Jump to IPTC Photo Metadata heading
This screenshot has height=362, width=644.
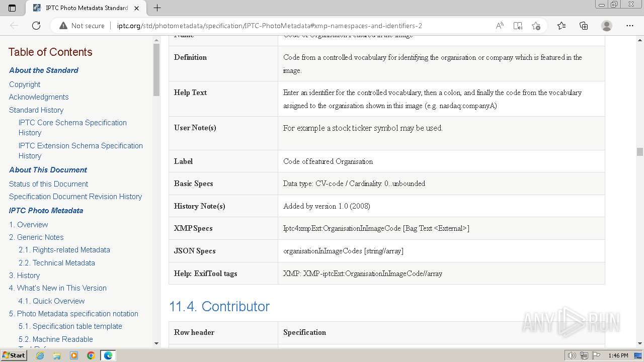coord(46,211)
